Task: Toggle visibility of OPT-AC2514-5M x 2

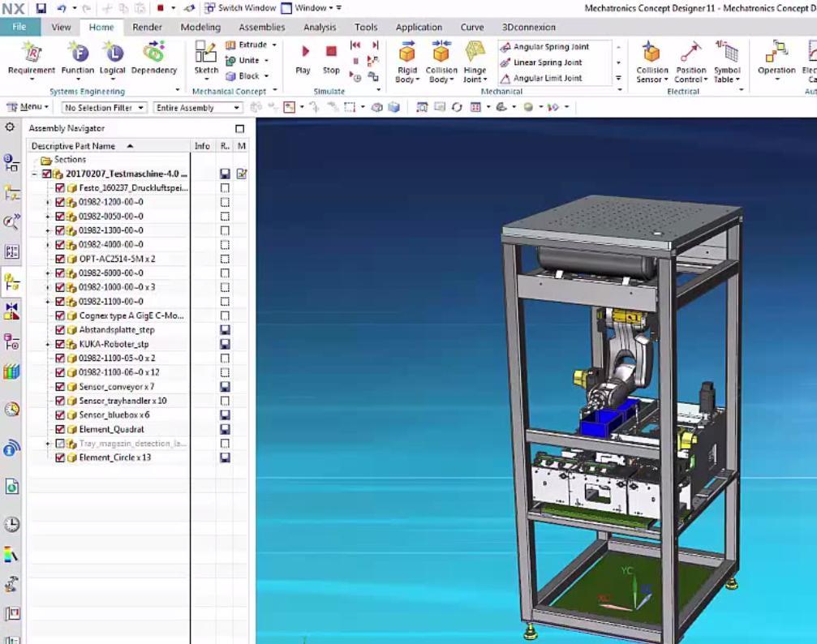Action: 60,259
